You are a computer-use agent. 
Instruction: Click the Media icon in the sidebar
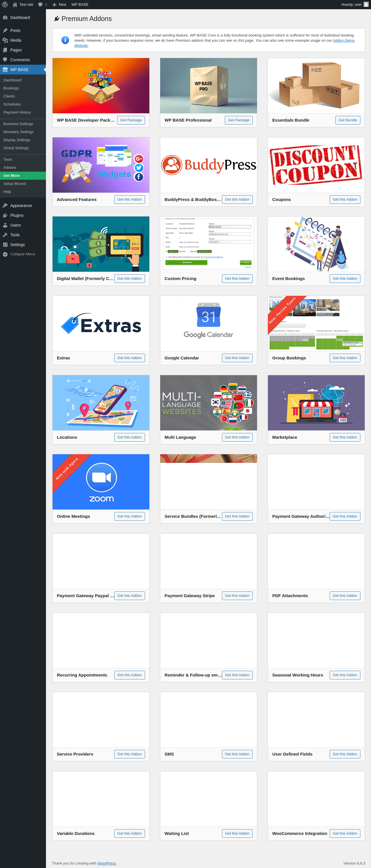coord(5,40)
